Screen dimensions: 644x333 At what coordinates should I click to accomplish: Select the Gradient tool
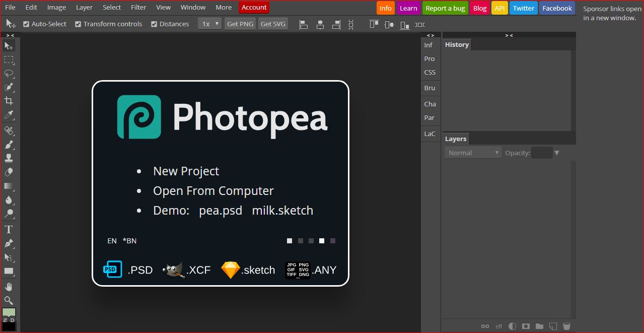tap(9, 186)
